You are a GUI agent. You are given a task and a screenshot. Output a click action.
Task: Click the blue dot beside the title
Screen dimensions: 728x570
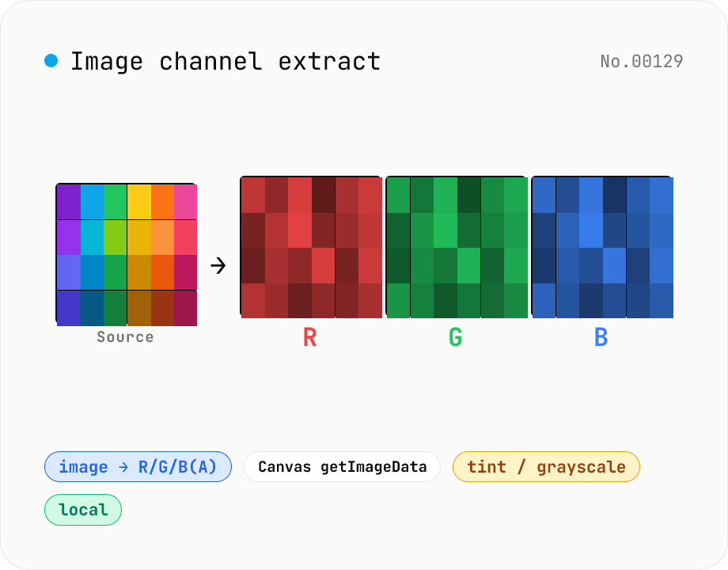[x=51, y=61]
